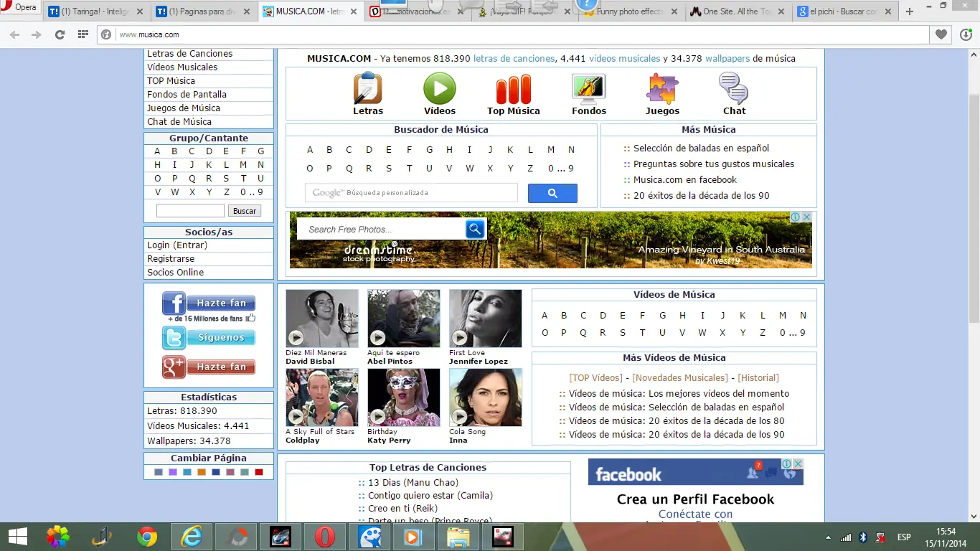The height and width of the screenshot is (551, 980).
Task: Switch to the One Site tab
Action: [x=738, y=11]
